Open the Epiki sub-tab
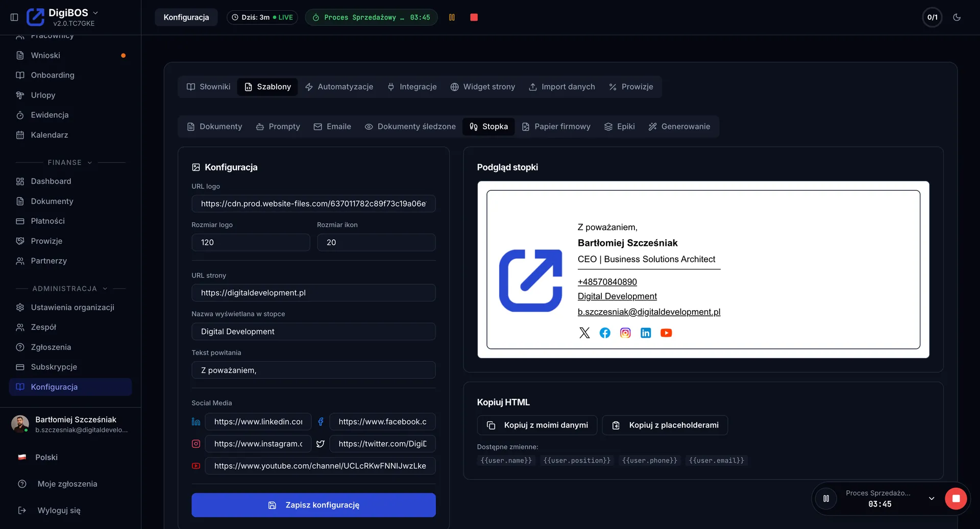980x529 pixels. (620, 127)
